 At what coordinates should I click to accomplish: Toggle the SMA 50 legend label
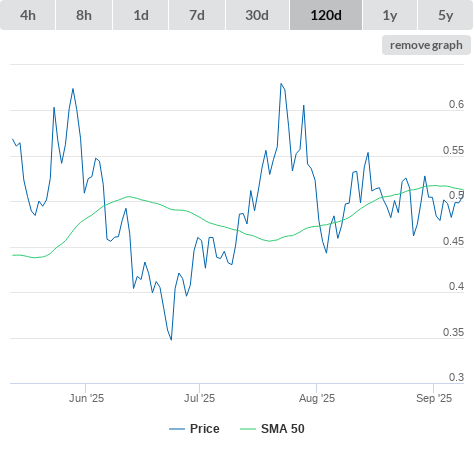(283, 429)
